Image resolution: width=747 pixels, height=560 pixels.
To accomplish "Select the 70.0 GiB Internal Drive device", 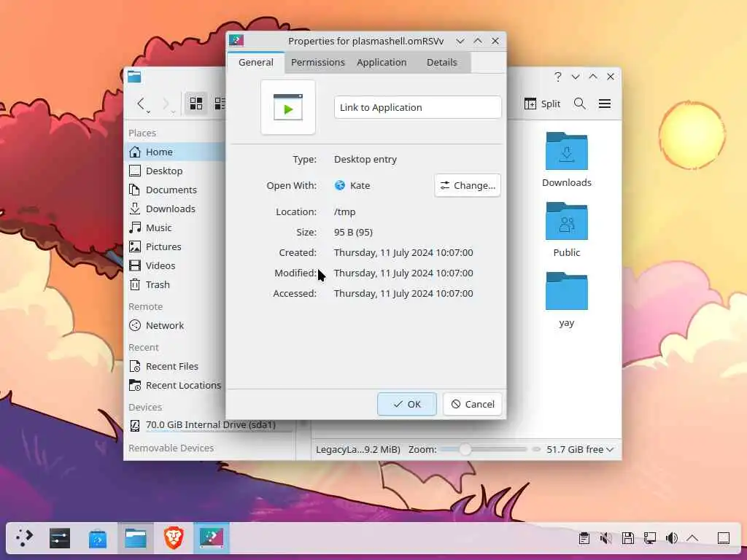I will 209,425.
